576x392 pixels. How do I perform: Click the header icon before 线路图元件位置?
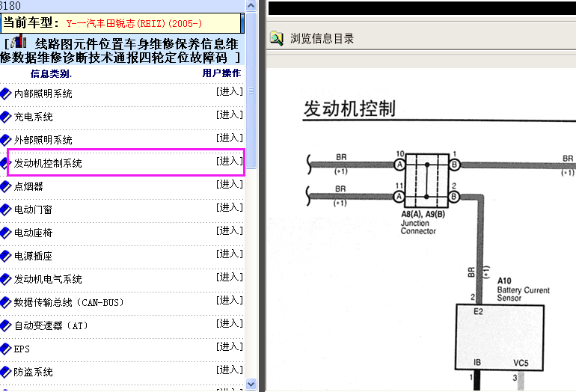(19, 41)
